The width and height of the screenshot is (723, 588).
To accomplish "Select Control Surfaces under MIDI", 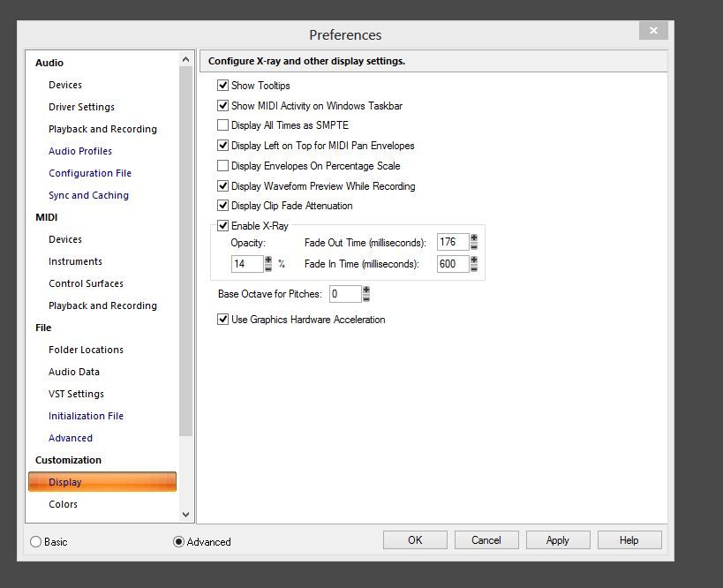I will pyautogui.click(x=86, y=283).
